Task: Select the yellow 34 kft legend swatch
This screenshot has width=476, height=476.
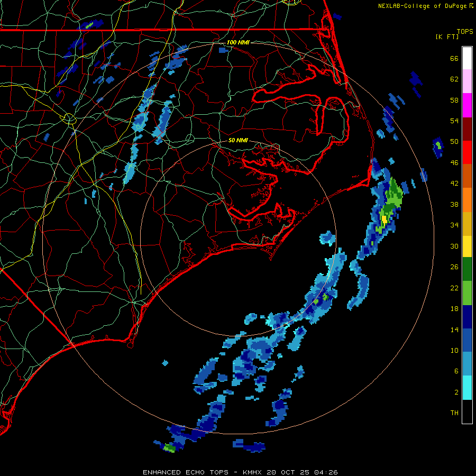Action: pyautogui.click(x=467, y=246)
